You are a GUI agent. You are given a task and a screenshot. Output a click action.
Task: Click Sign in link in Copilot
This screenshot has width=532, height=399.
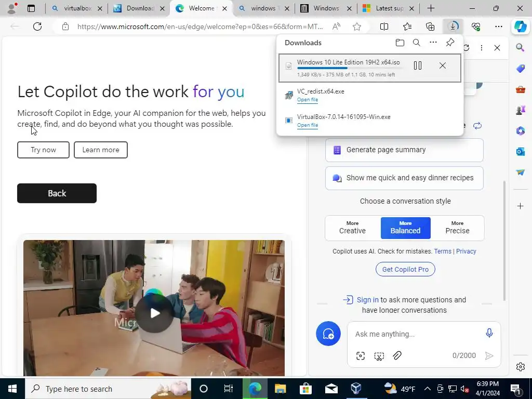click(x=367, y=300)
